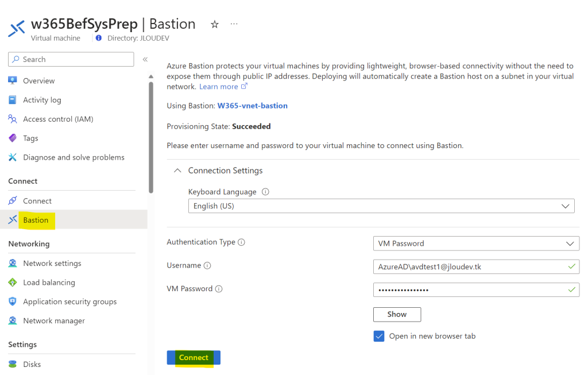Click the Directory info icon
This screenshot has width=588, height=375.
[x=99, y=38]
